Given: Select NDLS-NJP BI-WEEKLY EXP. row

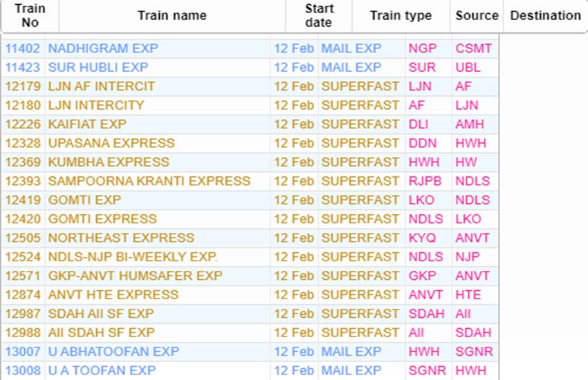Looking at the screenshot, I should click(250, 257).
